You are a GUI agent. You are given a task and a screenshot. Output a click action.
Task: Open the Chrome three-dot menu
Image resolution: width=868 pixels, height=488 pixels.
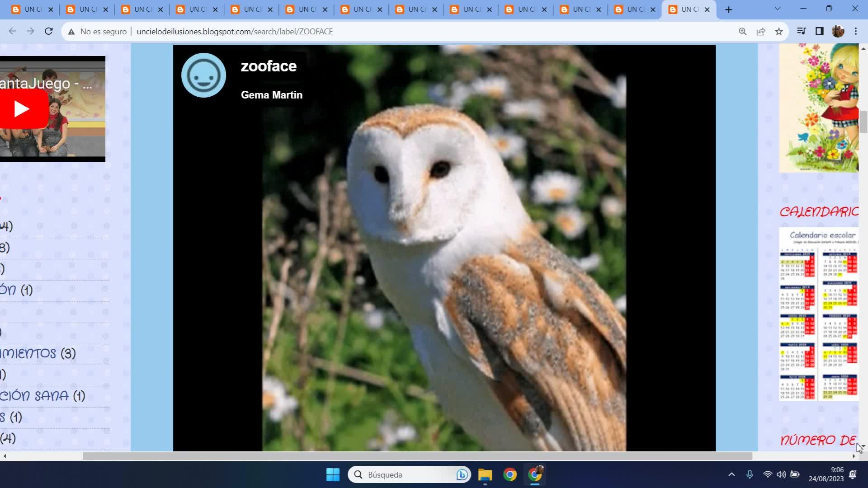tap(856, 31)
